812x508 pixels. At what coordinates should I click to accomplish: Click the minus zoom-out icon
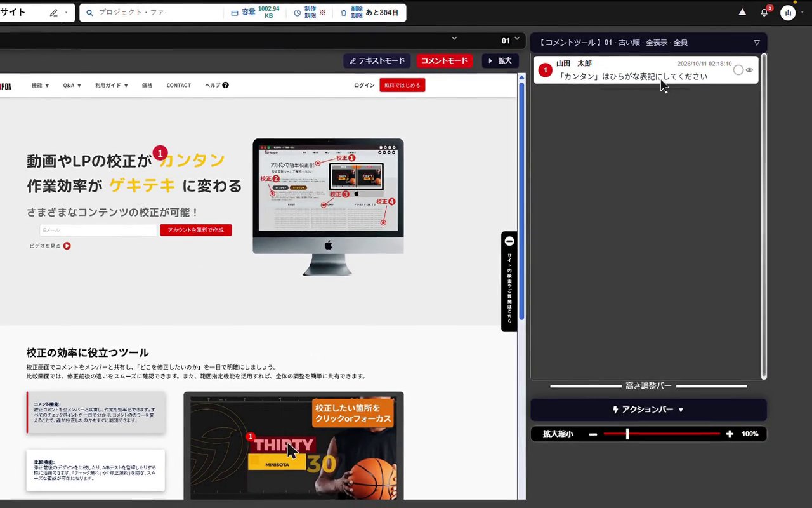pos(593,434)
